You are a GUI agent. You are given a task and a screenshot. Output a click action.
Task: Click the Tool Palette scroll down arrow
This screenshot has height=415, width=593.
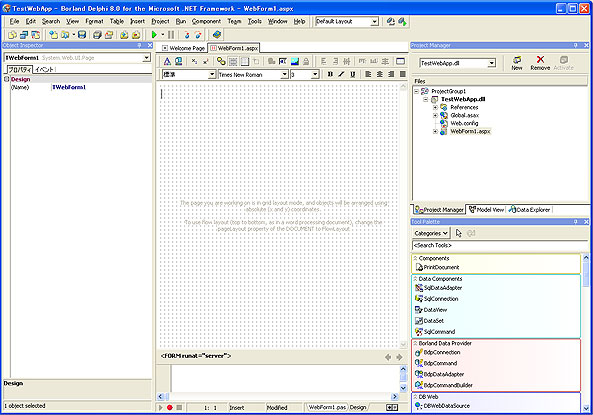point(586,408)
